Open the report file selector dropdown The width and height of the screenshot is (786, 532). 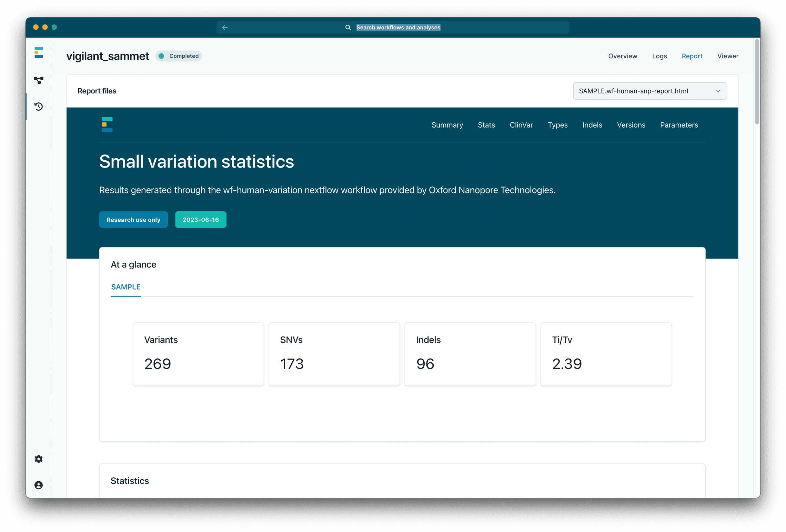coord(649,91)
